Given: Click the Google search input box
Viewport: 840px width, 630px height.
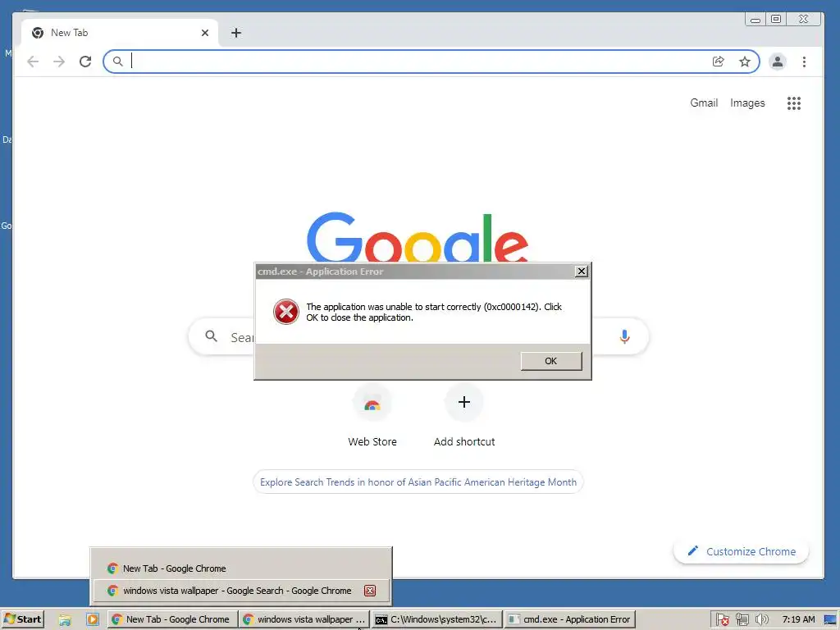Looking at the screenshot, I should tap(418, 336).
